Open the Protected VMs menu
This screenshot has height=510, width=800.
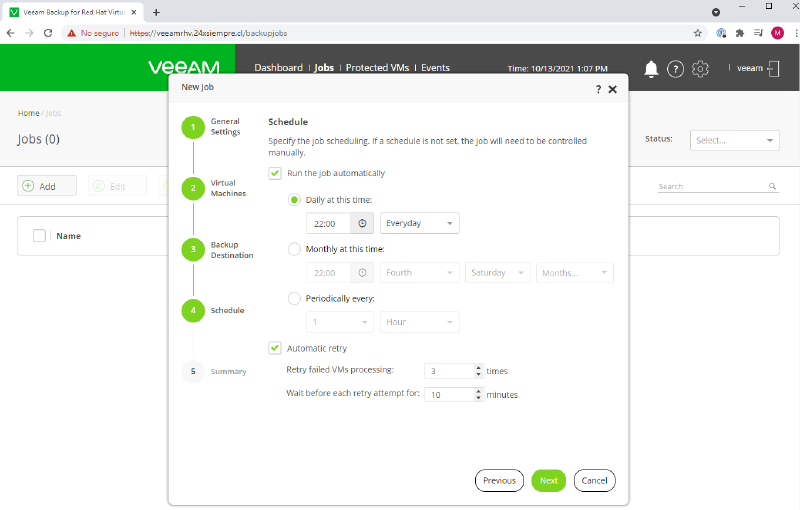click(377, 68)
